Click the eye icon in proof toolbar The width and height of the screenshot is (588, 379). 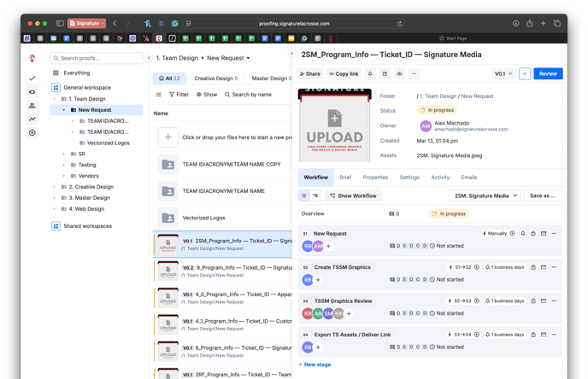pos(399,74)
